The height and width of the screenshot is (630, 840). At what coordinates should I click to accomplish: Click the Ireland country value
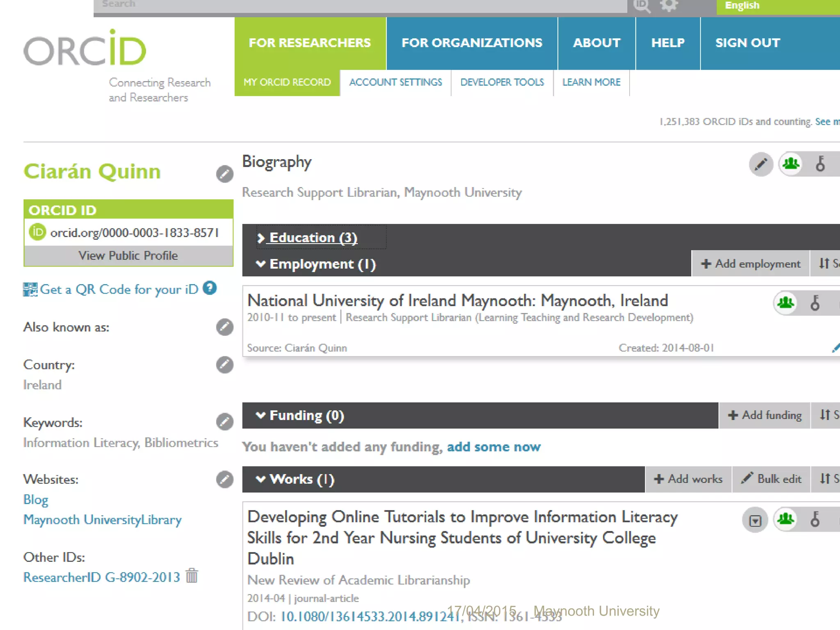point(42,385)
